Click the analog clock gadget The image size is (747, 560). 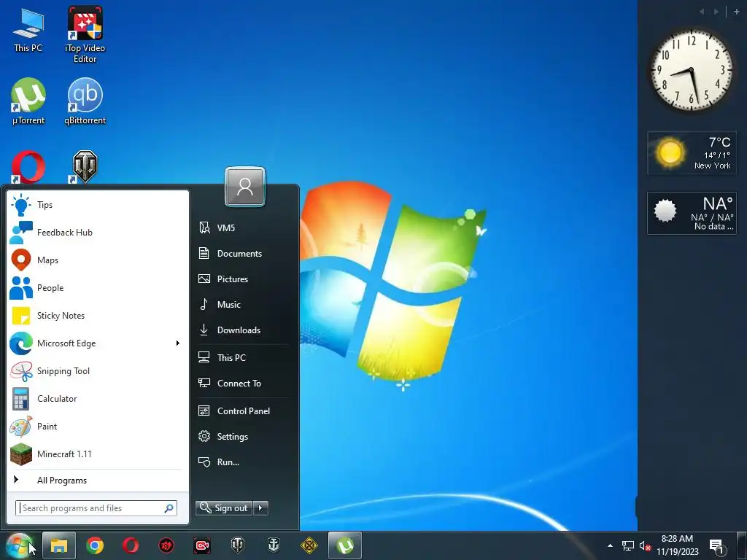(x=692, y=69)
